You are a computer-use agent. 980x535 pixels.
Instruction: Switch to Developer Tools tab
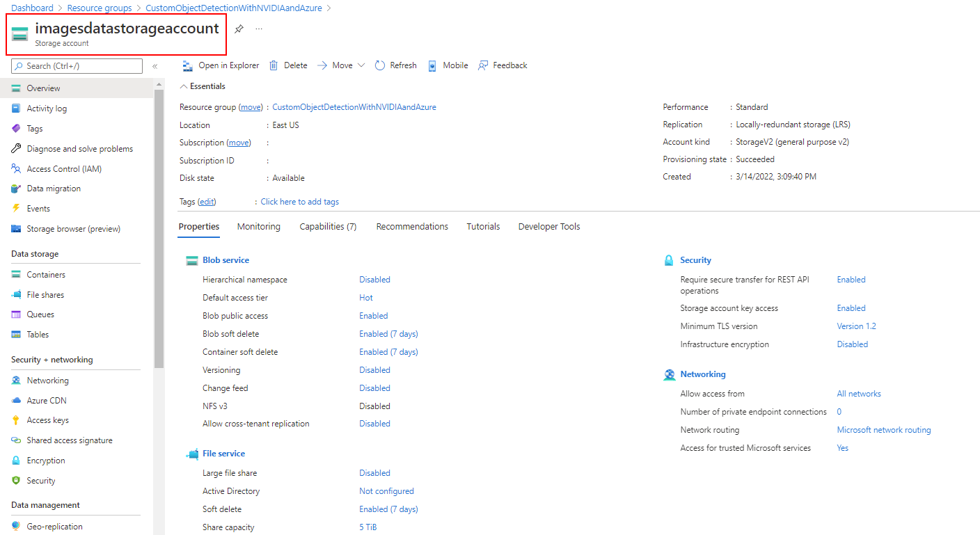pyautogui.click(x=549, y=227)
